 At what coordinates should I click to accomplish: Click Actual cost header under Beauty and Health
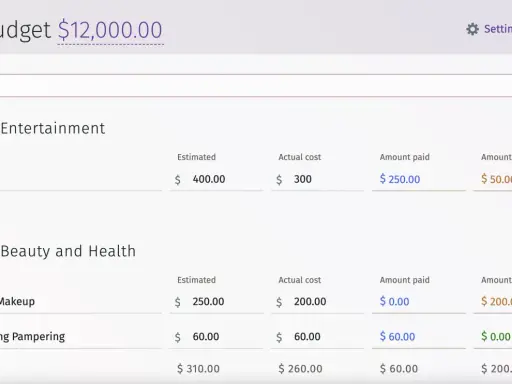[x=300, y=280]
